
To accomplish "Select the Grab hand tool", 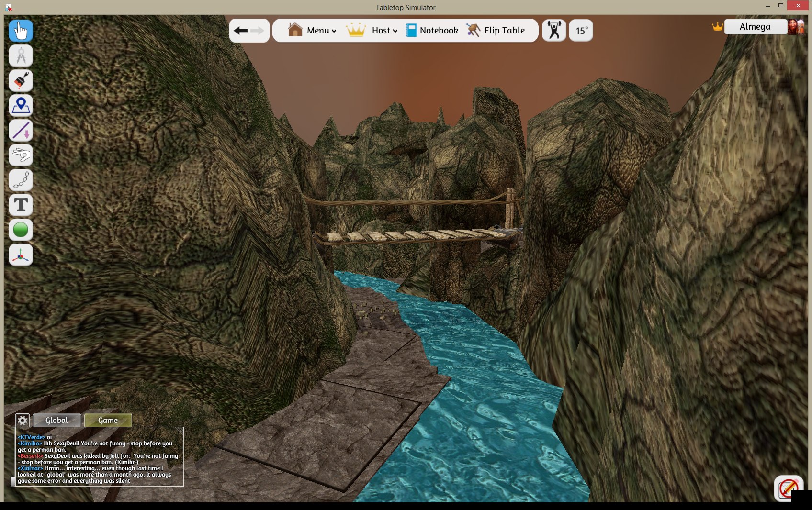I will (21, 31).
